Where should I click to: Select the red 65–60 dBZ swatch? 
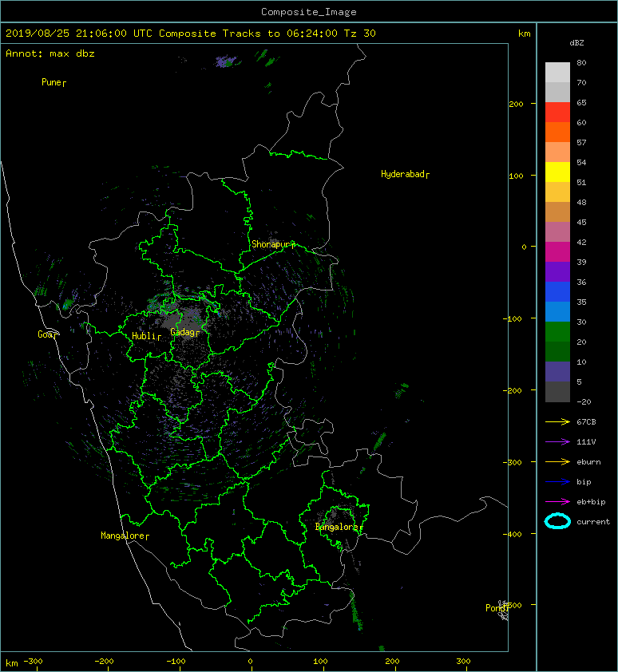tap(557, 113)
